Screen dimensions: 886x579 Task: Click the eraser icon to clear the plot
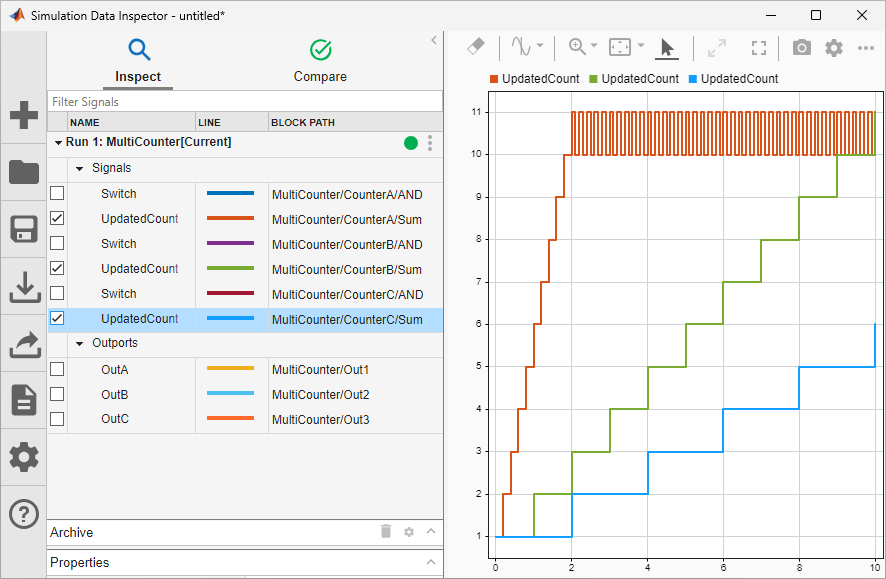474,47
